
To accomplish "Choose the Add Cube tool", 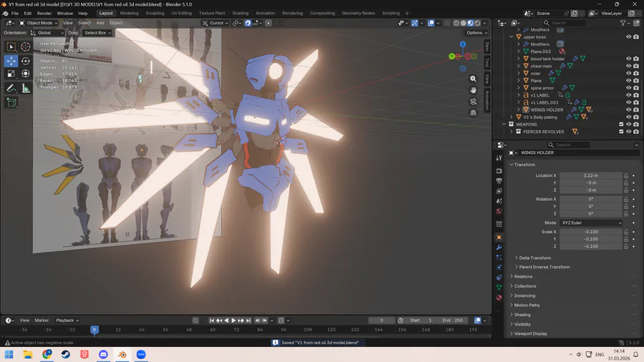I will point(11,102).
